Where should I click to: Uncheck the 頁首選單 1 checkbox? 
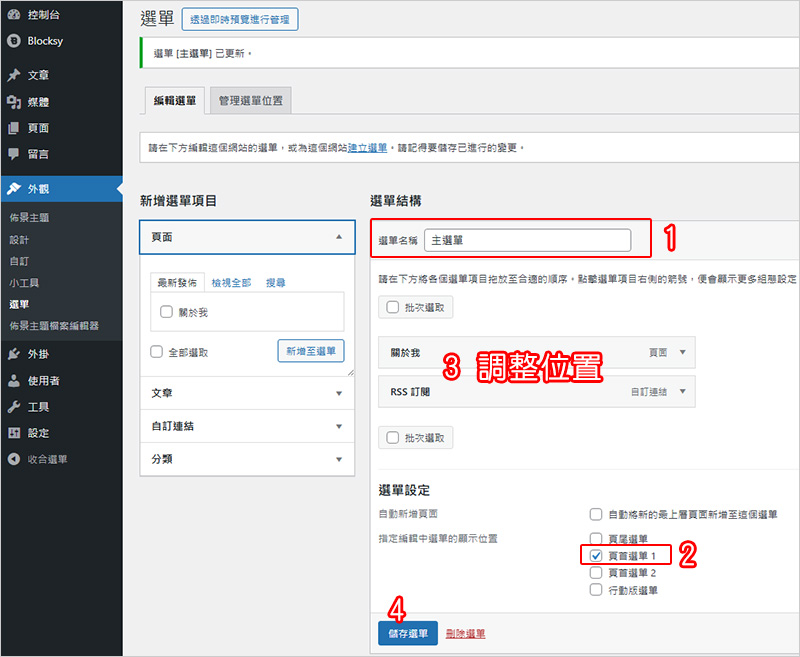(x=596, y=555)
